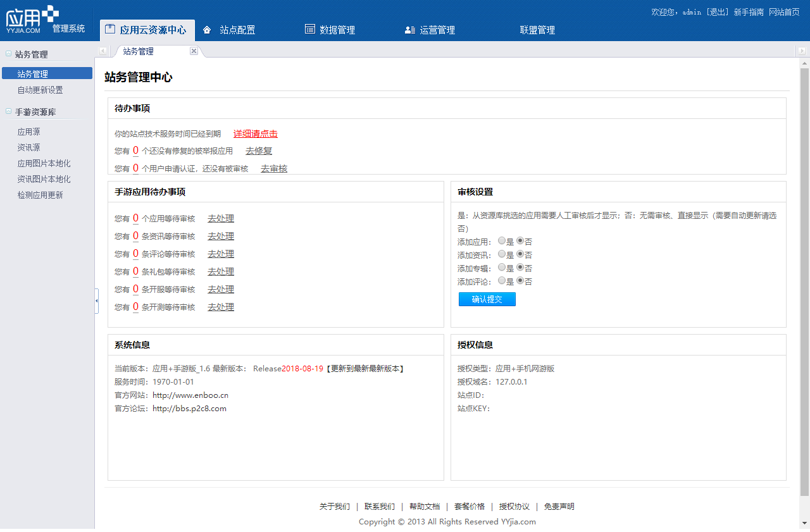Select 否 for 添加资讯
The width and height of the screenshot is (810, 532).
tap(520, 254)
